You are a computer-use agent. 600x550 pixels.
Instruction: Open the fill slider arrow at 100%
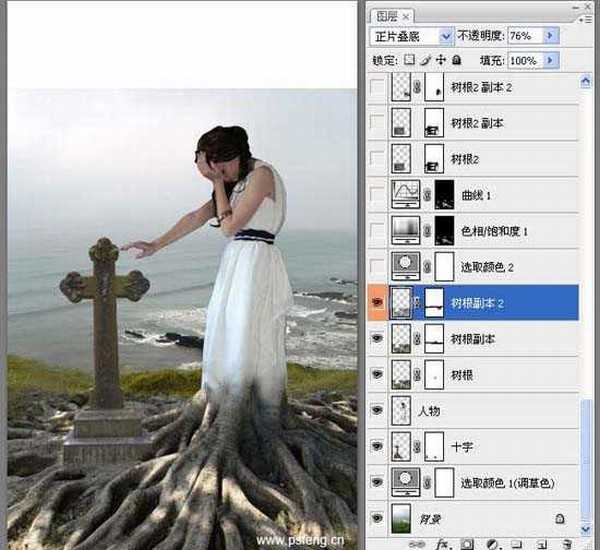pyautogui.click(x=551, y=60)
